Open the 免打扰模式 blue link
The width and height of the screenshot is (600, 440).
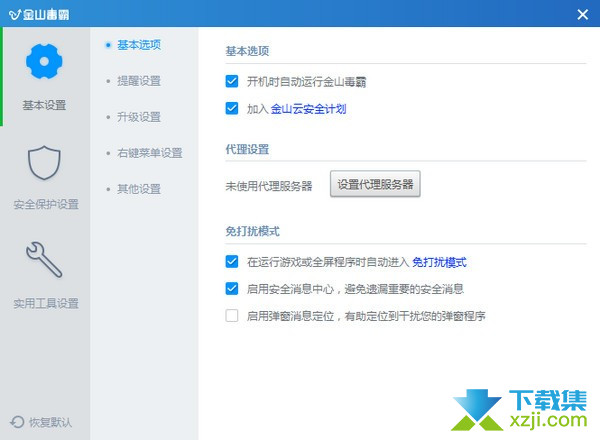coord(439,262)
